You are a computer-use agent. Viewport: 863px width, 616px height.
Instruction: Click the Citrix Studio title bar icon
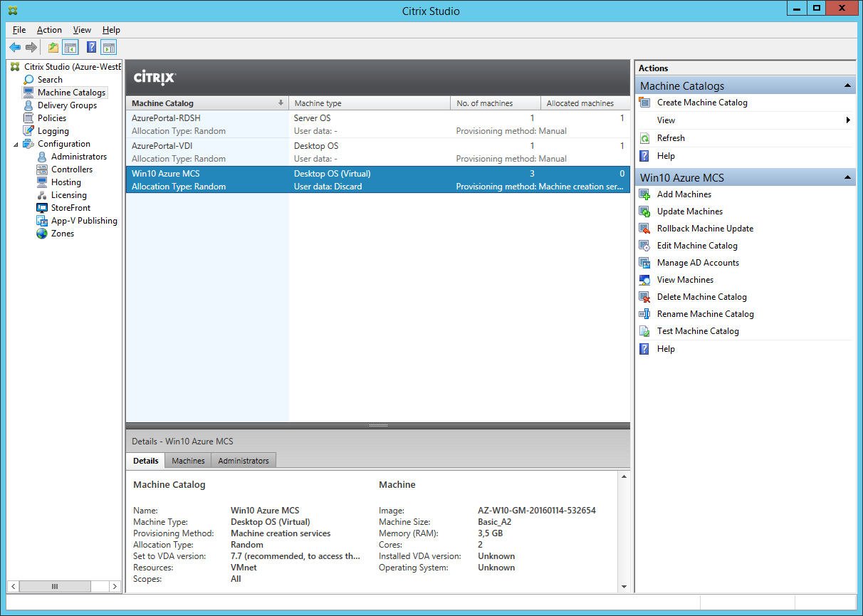pyautogui.click(x=12, y=10)
